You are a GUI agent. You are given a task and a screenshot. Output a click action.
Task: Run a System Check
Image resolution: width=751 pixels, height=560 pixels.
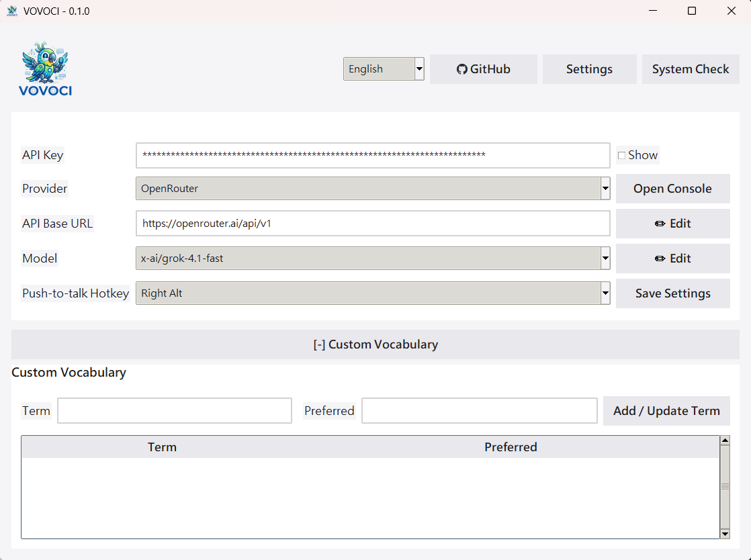(691, 68)
